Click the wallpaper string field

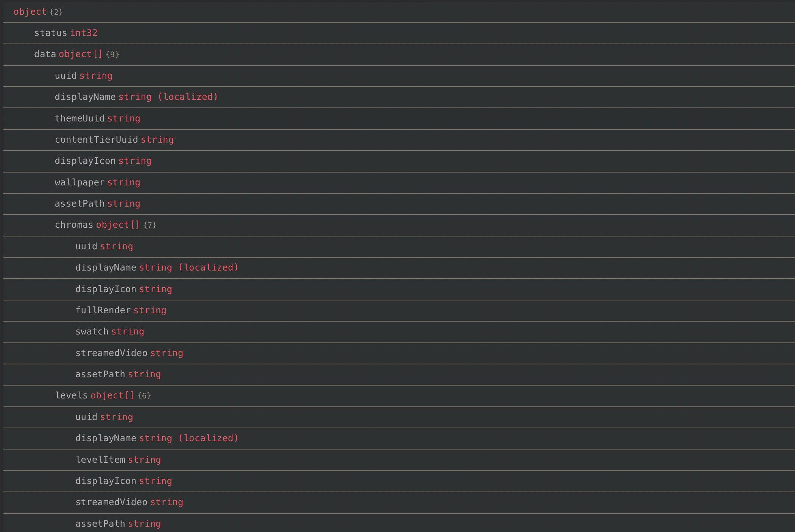tap(79, 183)
